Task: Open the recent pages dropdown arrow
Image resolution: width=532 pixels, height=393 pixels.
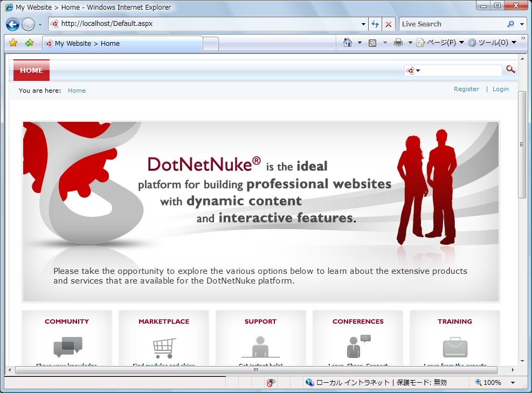Action: point(40,24)
